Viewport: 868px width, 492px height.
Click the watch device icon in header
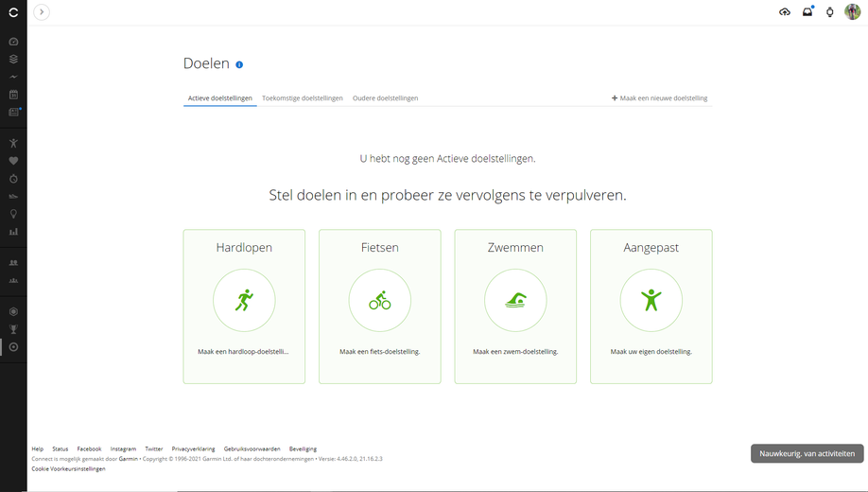pyautogui.click(x=829, y=12)
